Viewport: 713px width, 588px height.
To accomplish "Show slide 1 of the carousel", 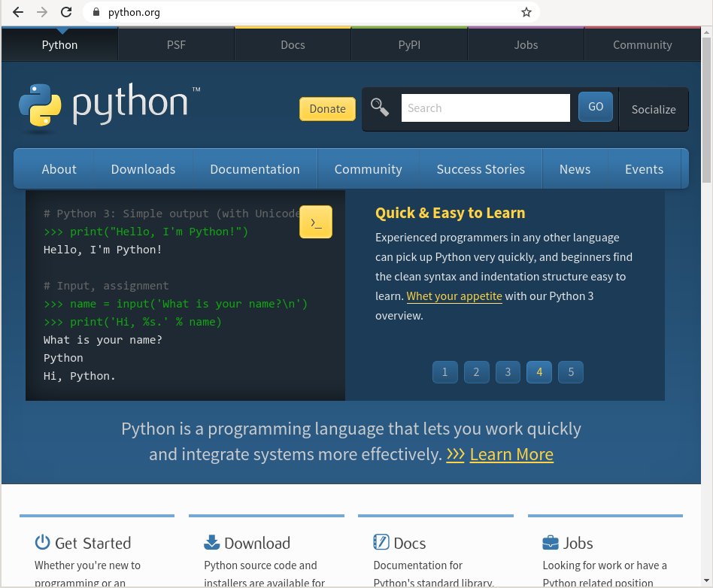I will (444, 372).
